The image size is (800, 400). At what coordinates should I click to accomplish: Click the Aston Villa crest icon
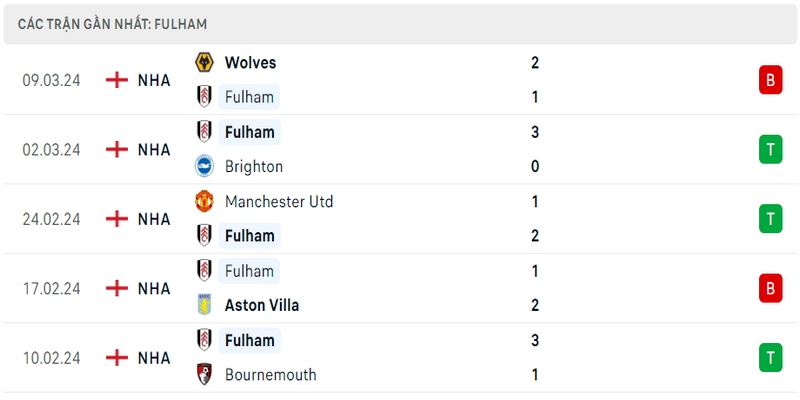(x=205, y=305)
